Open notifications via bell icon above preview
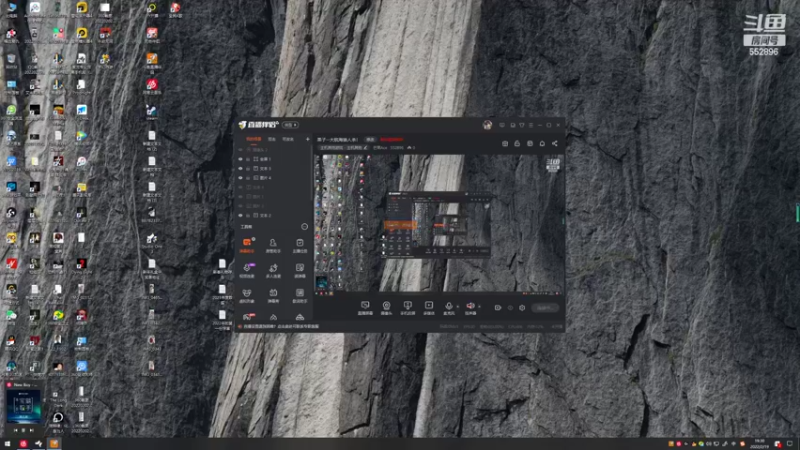This screenshot has height=450, width=800. [x=542, y=143]
